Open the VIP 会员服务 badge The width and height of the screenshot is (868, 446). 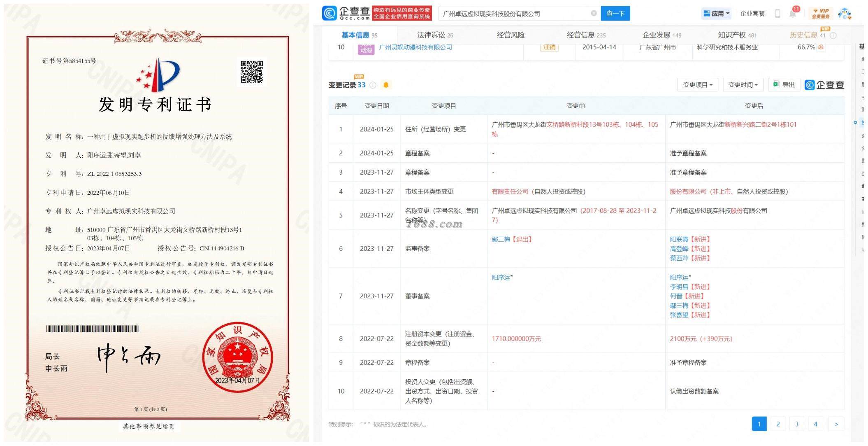coord(821,14)
